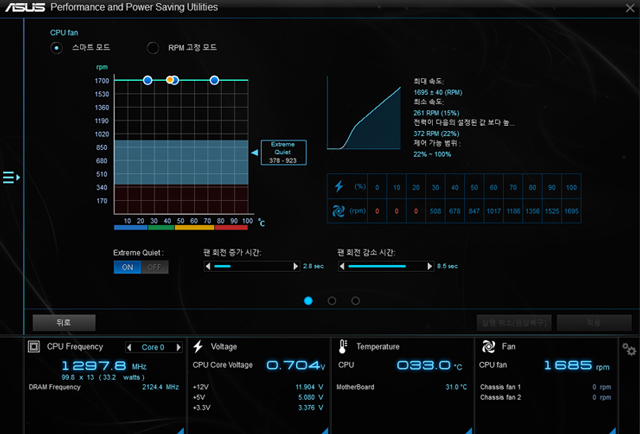This screenshot has width=640, height=434.
Task: Click the 100 percent cell in table
Action: click(571, 187)
